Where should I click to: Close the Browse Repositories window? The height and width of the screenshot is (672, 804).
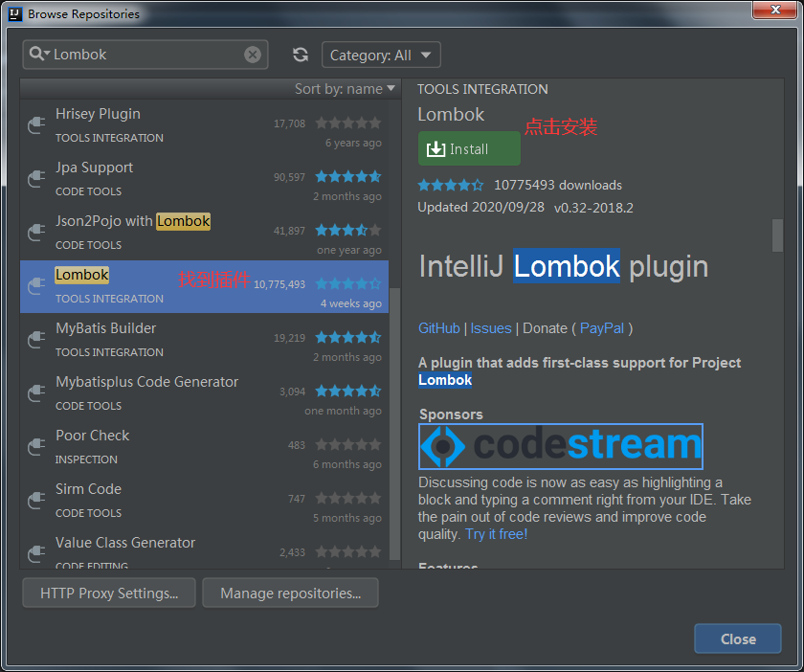(x=775, y=10)
